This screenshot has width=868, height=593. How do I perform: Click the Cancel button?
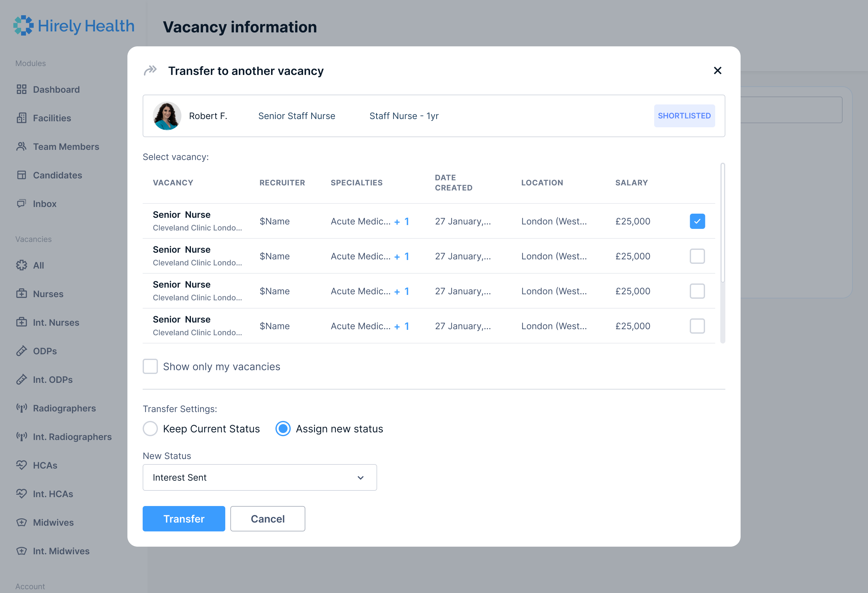point(268,518)
